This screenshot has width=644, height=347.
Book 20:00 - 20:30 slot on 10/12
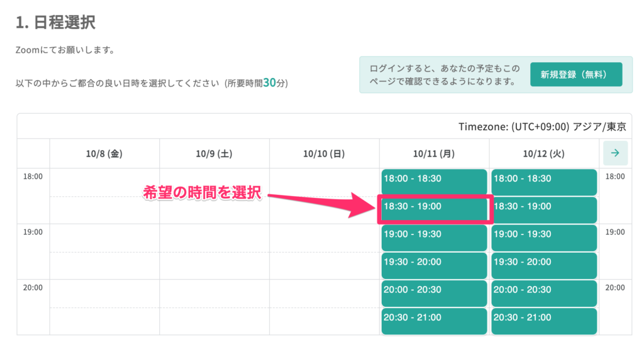click(544, 293)
